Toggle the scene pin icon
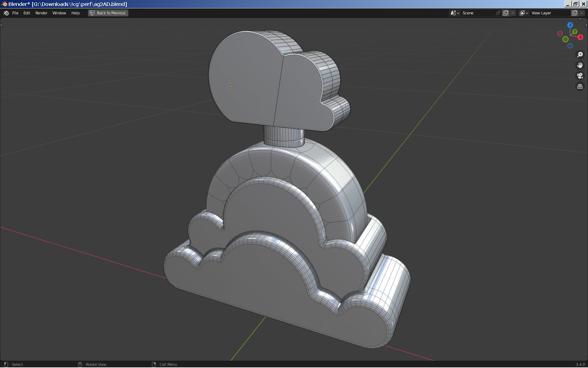The height and width of the screenshot is (368, 588). [498, 13]
